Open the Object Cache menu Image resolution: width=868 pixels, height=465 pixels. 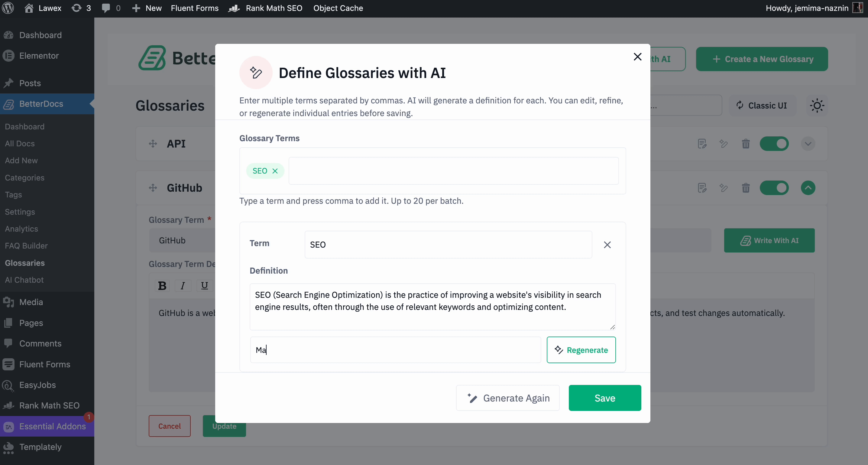coord(338,8)
